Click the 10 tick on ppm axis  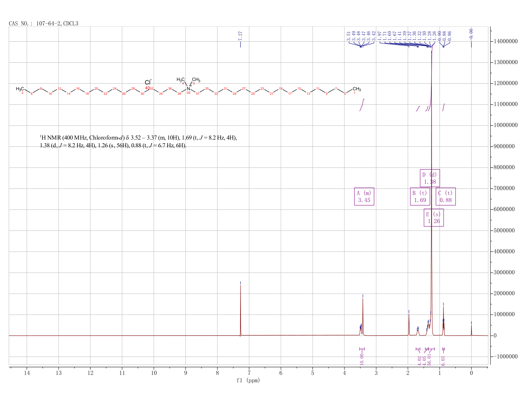pyautogui.click(x=154, y=373)
